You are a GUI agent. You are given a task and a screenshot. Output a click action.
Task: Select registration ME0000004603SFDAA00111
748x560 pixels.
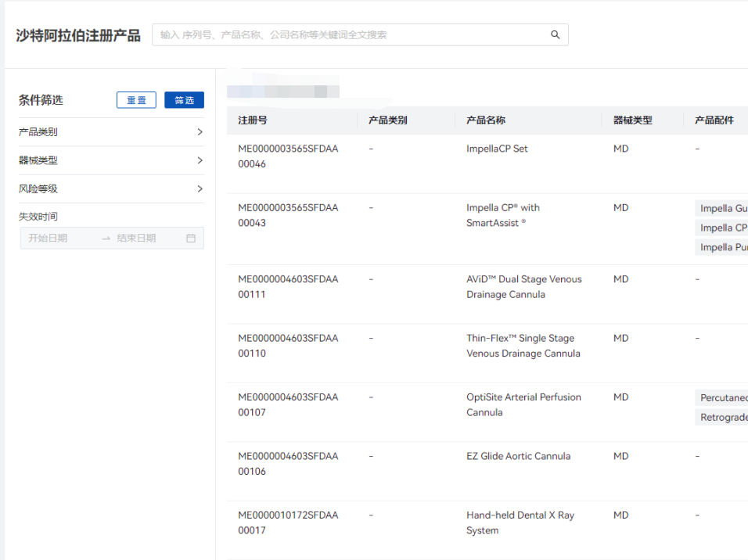point(288,287)
